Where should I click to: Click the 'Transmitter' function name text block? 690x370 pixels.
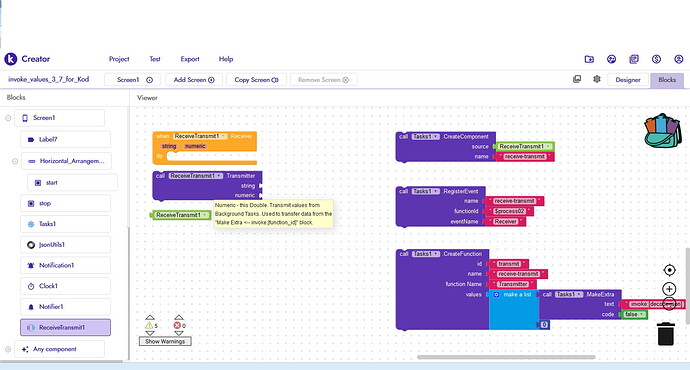pyautogui.click(x=513, y=284)
